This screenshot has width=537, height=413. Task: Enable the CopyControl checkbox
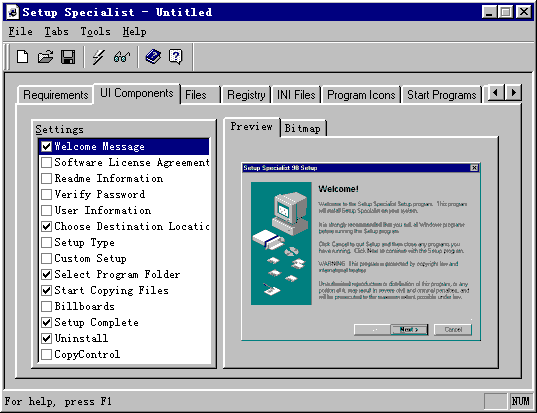click(x=46, y=354)
